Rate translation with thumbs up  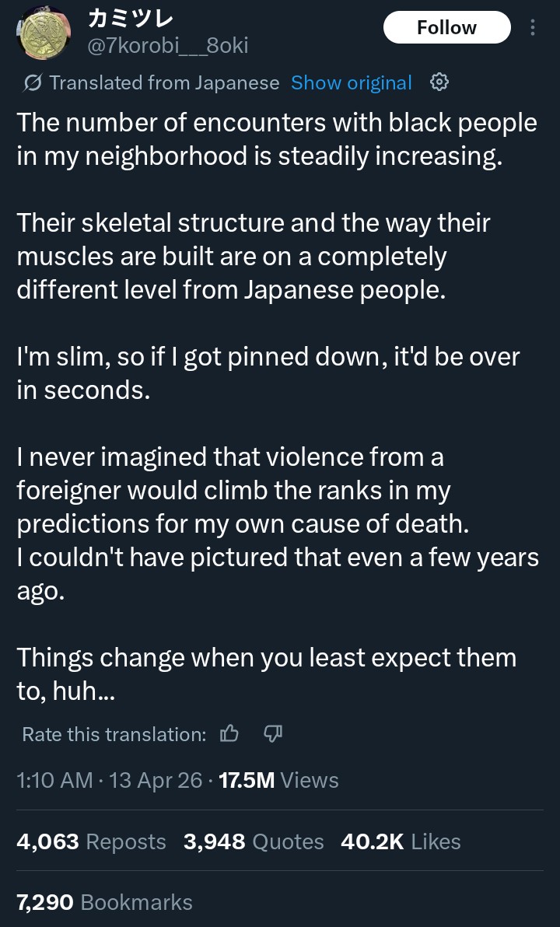[x=229, y=733]
